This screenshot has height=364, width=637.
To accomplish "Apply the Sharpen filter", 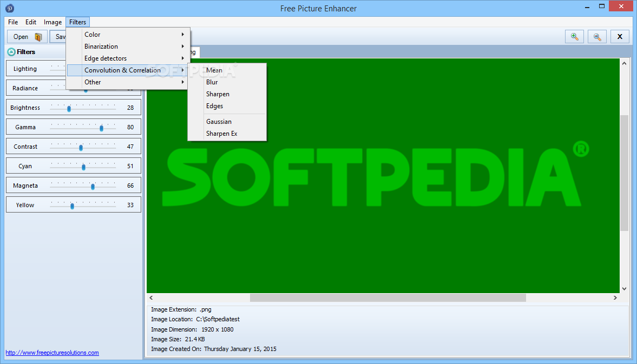I will [x=227, y=94].
